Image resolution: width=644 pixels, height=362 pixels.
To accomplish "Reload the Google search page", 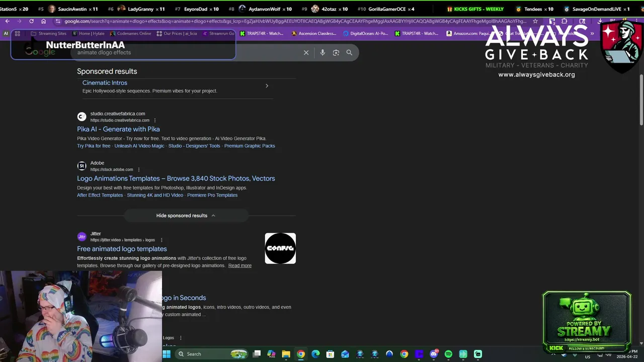I will point(31,21).
